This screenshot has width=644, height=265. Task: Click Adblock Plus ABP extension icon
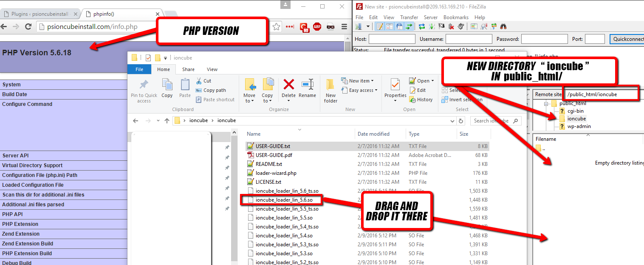317,27
